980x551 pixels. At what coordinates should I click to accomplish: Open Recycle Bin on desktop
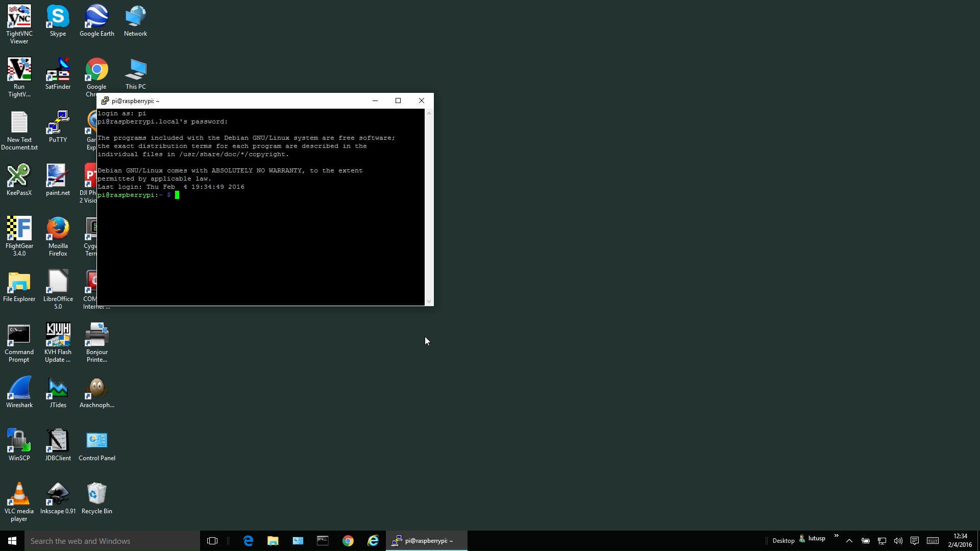pos(97,495)
